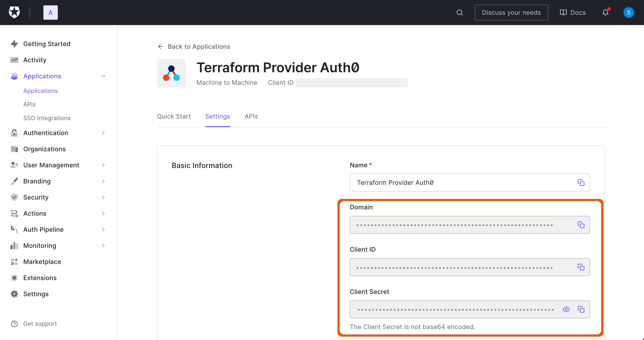Click the Branding brush icon
Image resolution: width=644 pixels, height=340 pixels.
click(14, 181)
